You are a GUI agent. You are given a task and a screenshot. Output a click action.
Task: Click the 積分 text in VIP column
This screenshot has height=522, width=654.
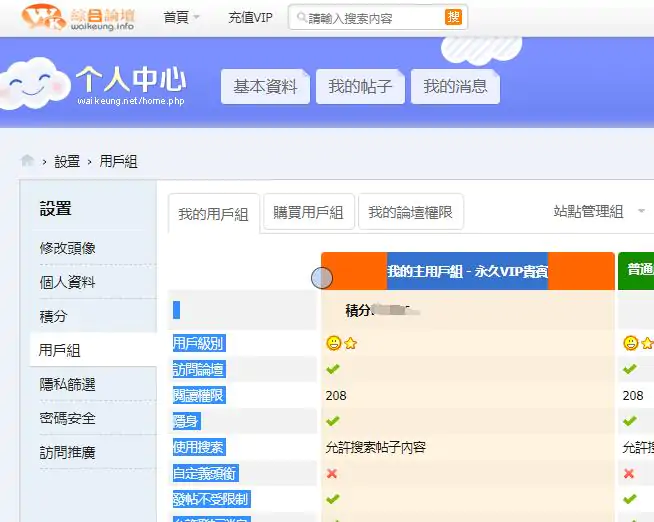[x=358, y=310]
